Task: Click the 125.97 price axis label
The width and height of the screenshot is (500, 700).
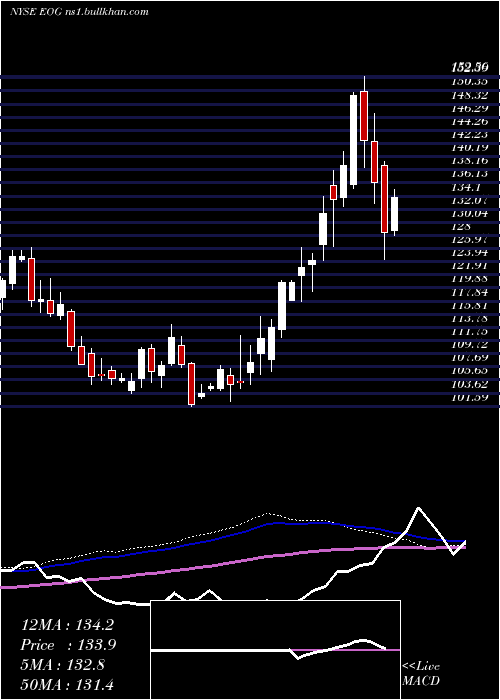Action: click(469, 239)
